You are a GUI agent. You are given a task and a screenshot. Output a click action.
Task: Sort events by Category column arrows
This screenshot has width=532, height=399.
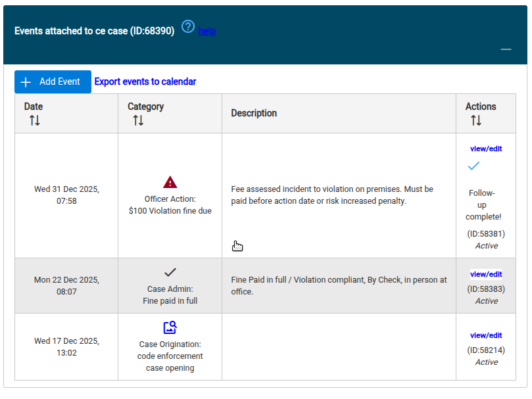[x=138, y=120]
